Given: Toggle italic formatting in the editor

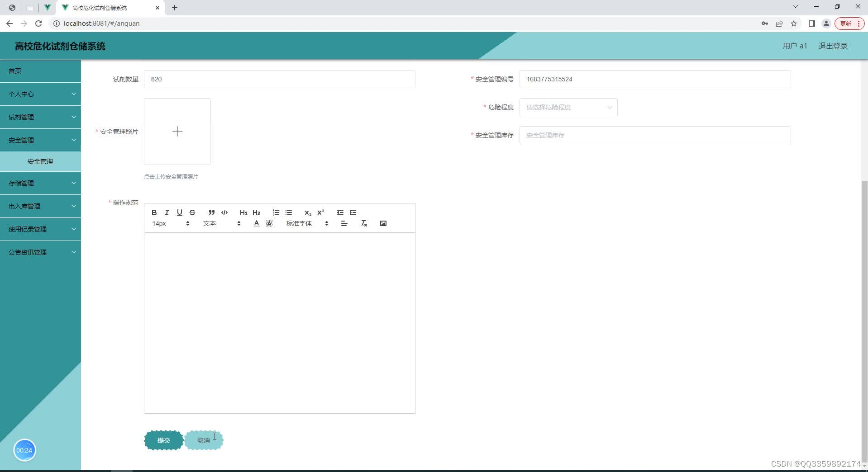Looking at the screenshot, I should [167, 212].
